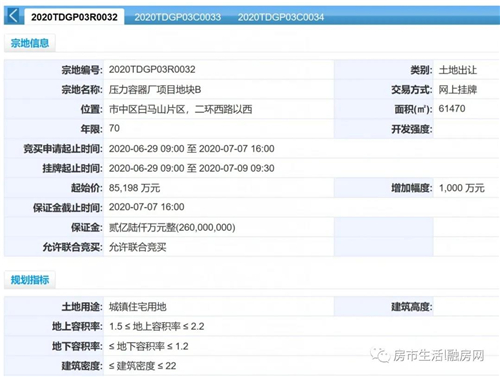500x377 pixels.
Task: Click the 年限 value 70
Action: coord(114,128)
